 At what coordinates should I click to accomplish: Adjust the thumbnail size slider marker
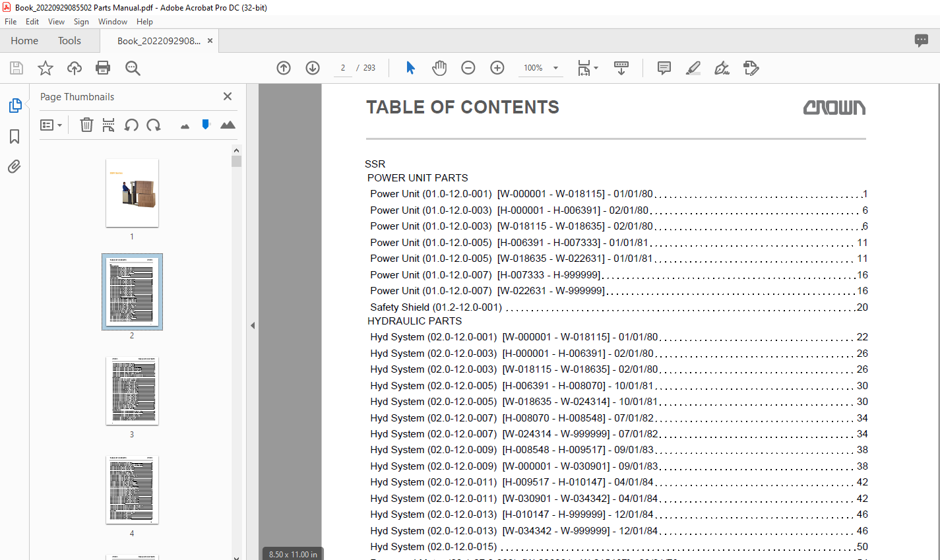[x=206, y=124]
